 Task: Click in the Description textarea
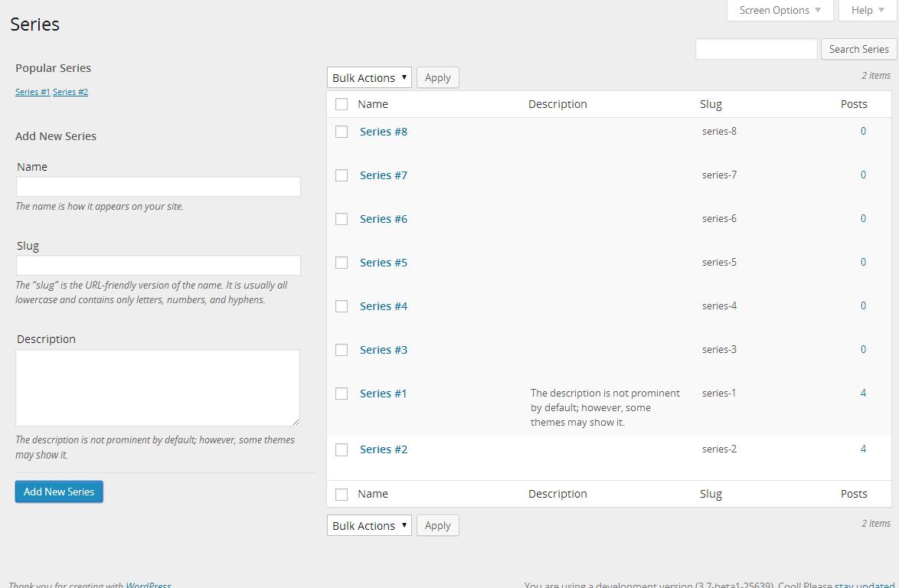click(158, 387)
